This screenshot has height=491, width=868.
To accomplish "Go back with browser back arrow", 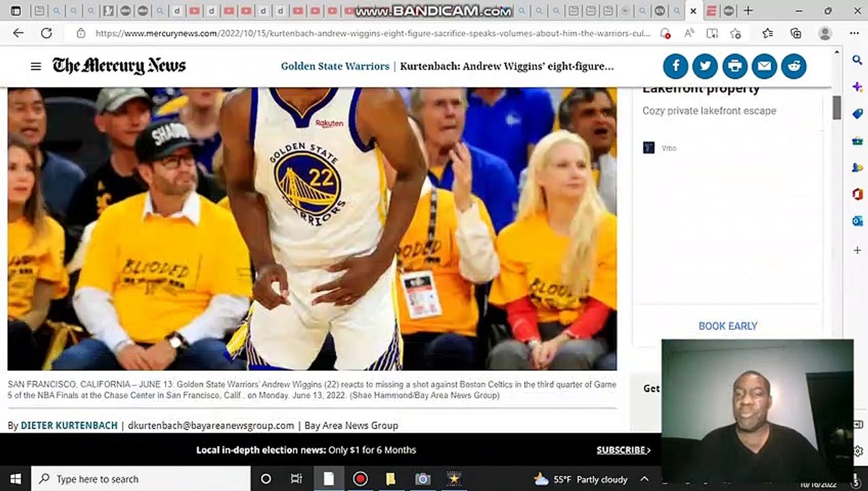I will [x=18, y=33].
